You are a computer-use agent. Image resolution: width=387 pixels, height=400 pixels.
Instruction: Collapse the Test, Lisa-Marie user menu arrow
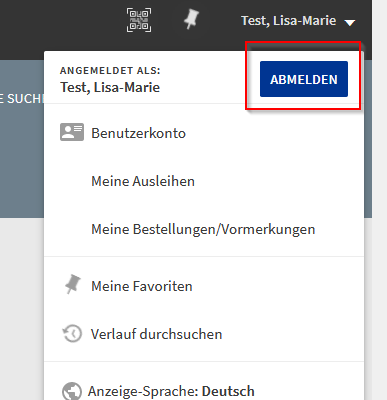coord(350,23)
